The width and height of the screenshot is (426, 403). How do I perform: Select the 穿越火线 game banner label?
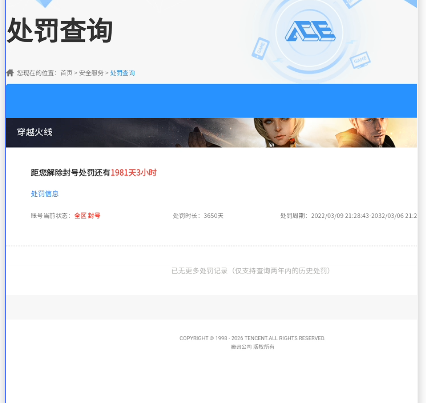click(x=35, y=132)
